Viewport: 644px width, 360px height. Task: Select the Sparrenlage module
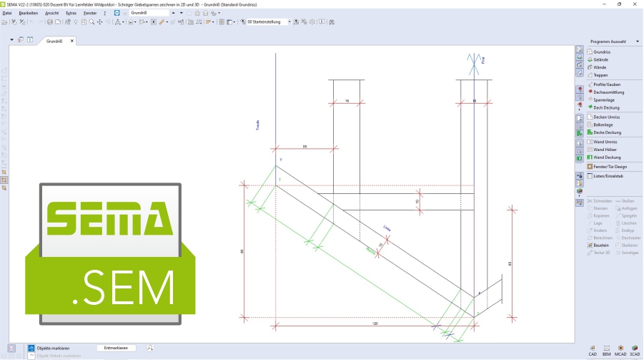click(603, 100)
